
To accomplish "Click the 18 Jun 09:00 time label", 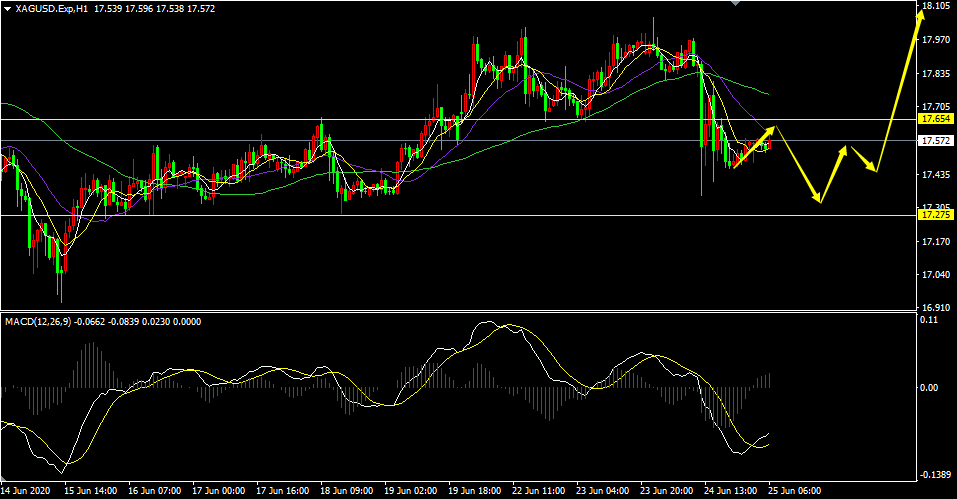I will click(x=347, y=490).
